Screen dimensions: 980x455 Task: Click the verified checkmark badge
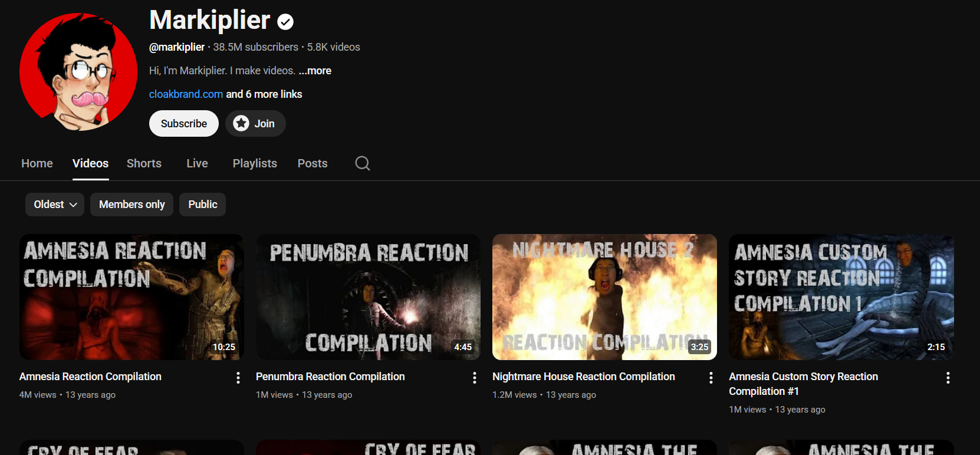[285, 22]
